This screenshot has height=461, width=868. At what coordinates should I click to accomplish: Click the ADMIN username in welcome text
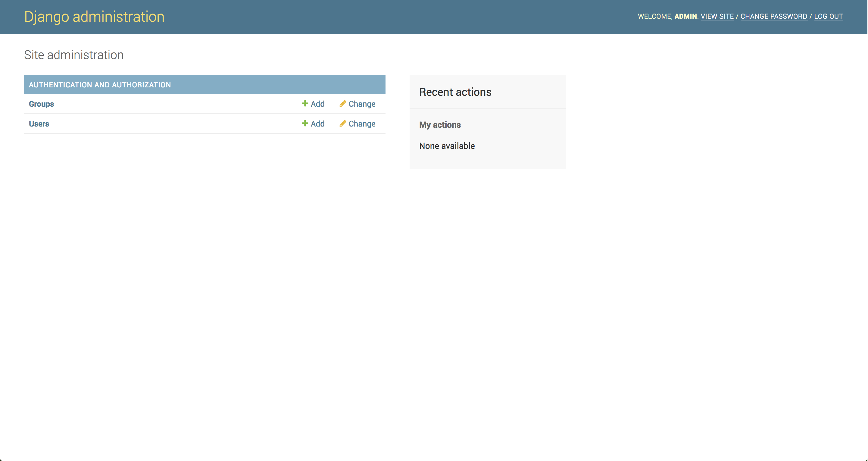[x=685, y=16]
